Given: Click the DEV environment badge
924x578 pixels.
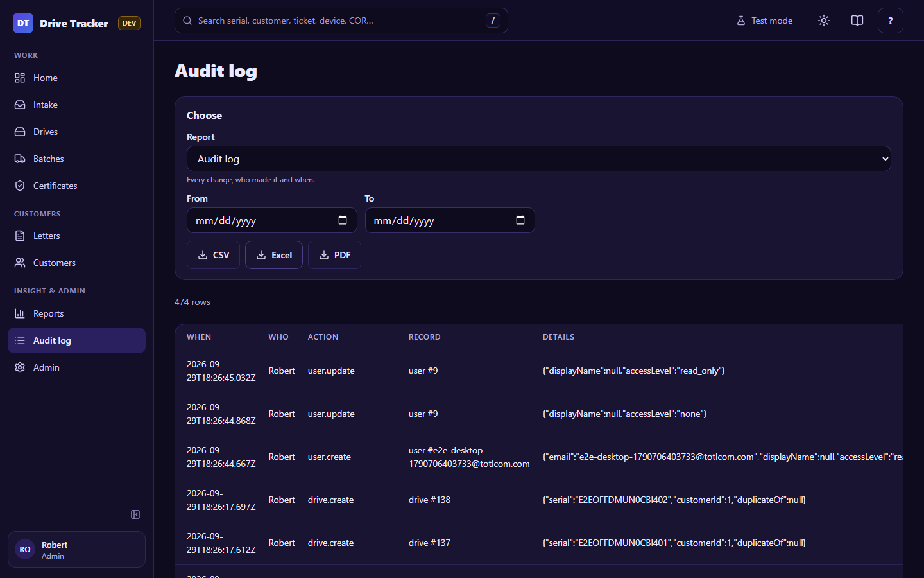Looking at the screenshot, I should (129, 23).
